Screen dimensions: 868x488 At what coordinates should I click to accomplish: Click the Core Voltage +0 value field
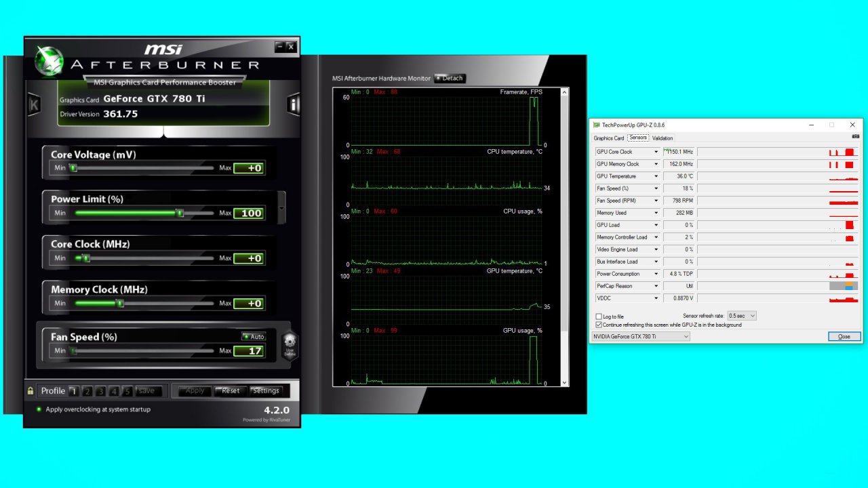tap(248, 168)
